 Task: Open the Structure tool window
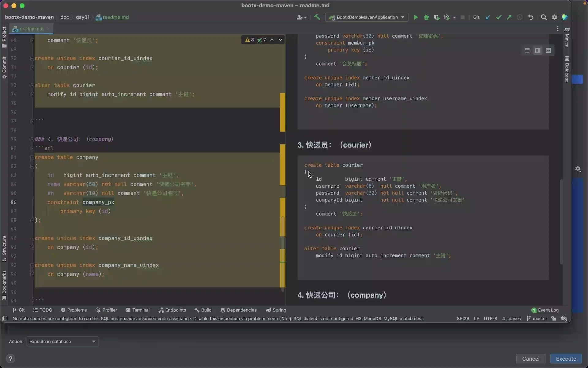[4, 248]
